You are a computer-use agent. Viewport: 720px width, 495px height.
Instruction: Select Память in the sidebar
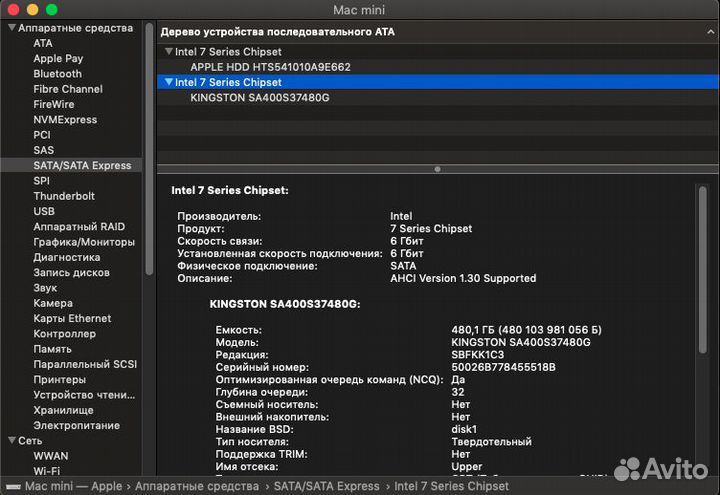tap(52, 349)
